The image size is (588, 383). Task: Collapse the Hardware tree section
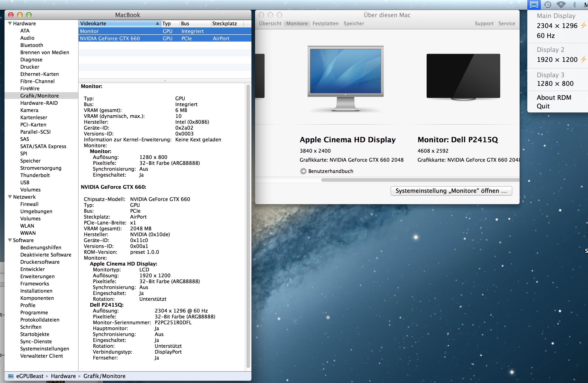pyautogui.click(x=10, y=23)
